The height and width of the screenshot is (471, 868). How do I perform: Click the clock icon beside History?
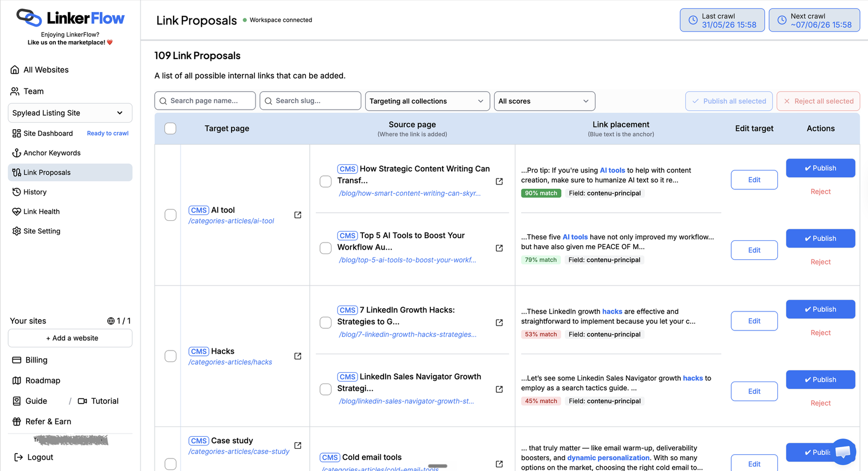point(17,192)
